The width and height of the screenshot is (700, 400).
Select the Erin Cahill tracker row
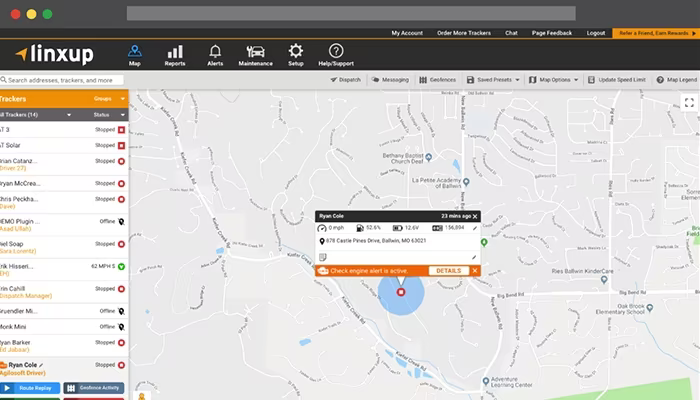(64, 292)
